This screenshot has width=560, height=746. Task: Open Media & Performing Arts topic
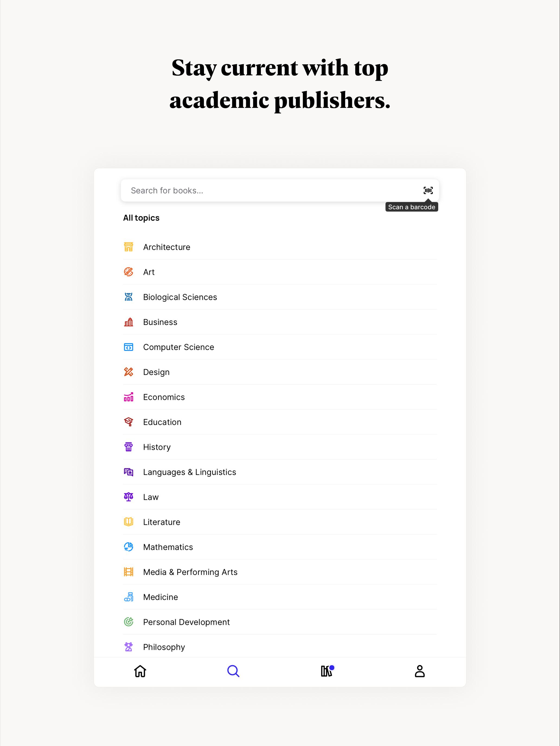pyautogui.click(x=190, y=572)
